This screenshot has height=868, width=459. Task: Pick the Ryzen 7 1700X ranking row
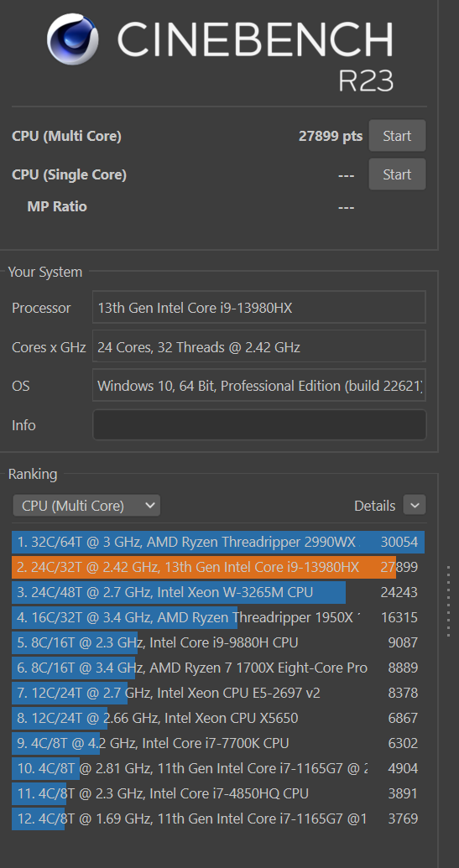pyautogui.click(x=218, y=668)
